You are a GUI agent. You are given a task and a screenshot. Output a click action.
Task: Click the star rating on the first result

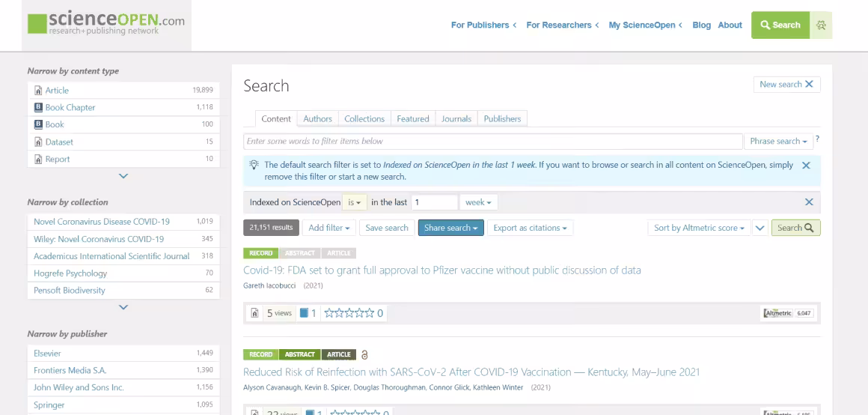coord(349,313)
